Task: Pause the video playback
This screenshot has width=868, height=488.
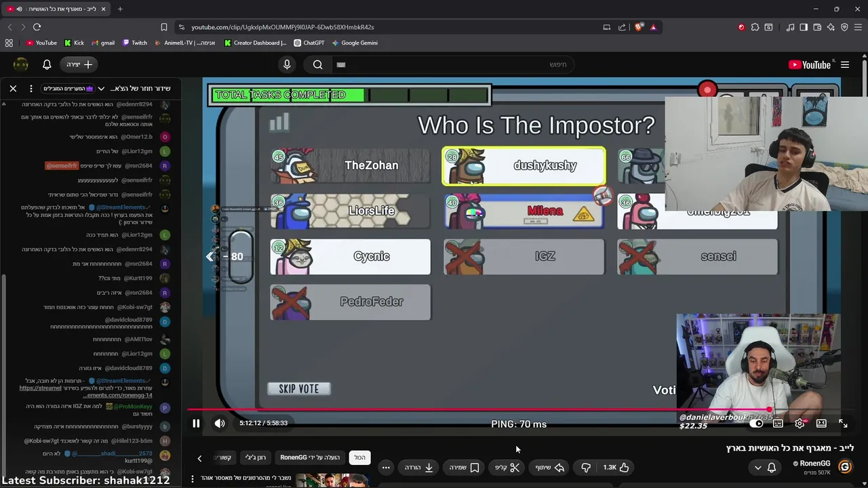Action: [x=196, y=424]
